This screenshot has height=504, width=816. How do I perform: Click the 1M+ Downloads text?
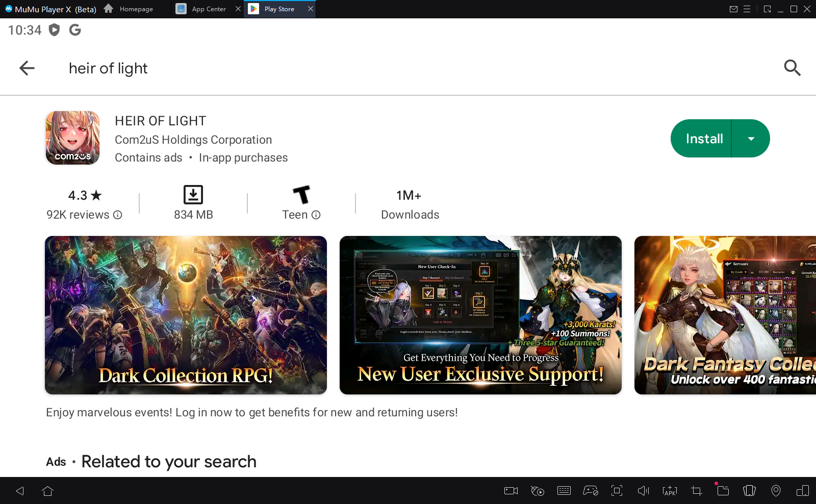click(410, 205)
